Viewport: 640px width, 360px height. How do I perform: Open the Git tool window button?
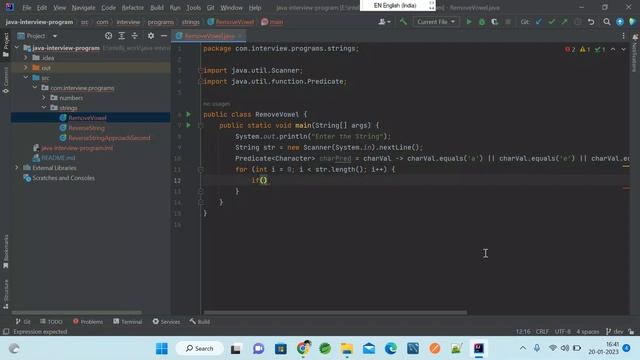click(23, 322)
